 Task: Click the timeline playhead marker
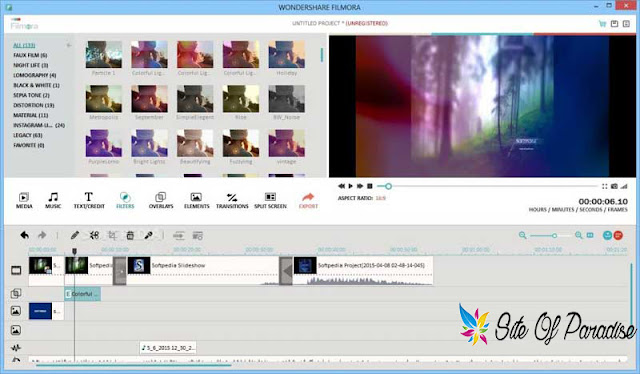coord(74,251)
